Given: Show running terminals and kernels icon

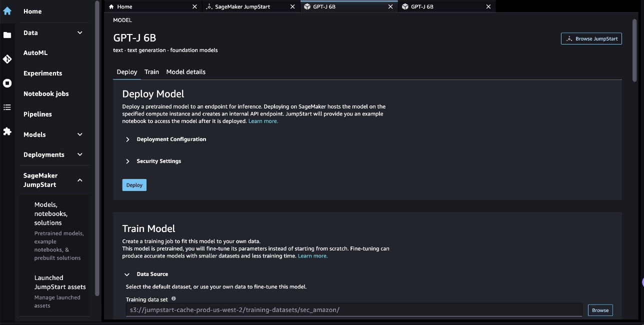Looking at the screenshot, I should (x=7, y=83).
